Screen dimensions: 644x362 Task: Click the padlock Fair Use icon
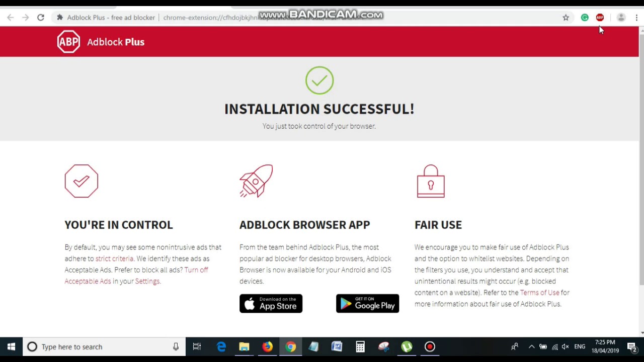[431, 181]
